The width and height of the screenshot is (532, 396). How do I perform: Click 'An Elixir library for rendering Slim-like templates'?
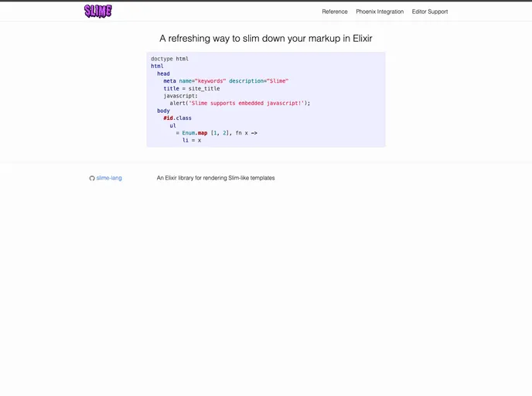pos(216,178)
